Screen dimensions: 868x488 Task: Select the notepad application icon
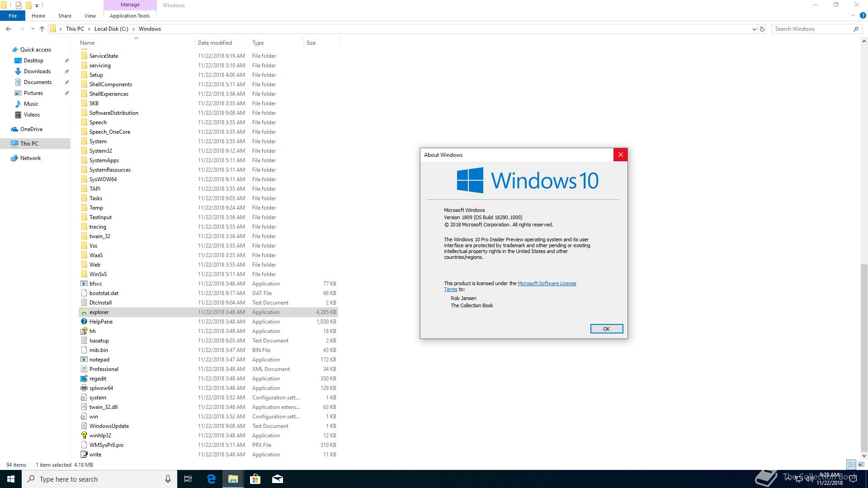point(84,360)
